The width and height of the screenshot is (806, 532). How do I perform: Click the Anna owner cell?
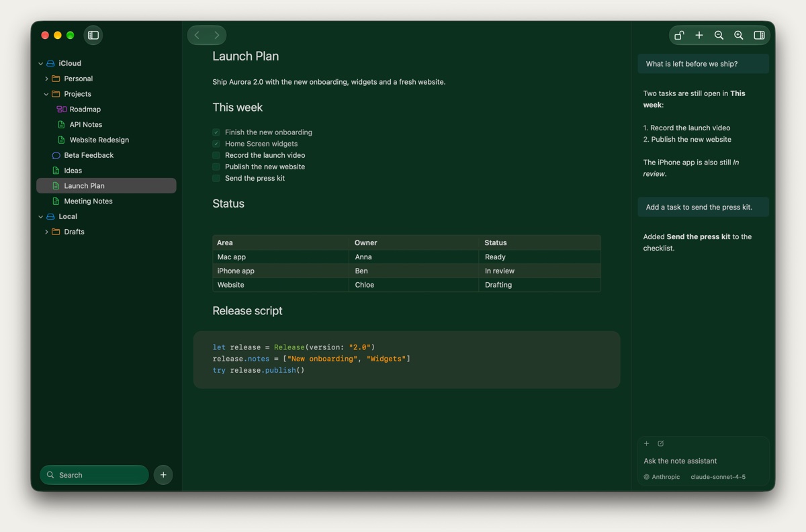[414, 257]
